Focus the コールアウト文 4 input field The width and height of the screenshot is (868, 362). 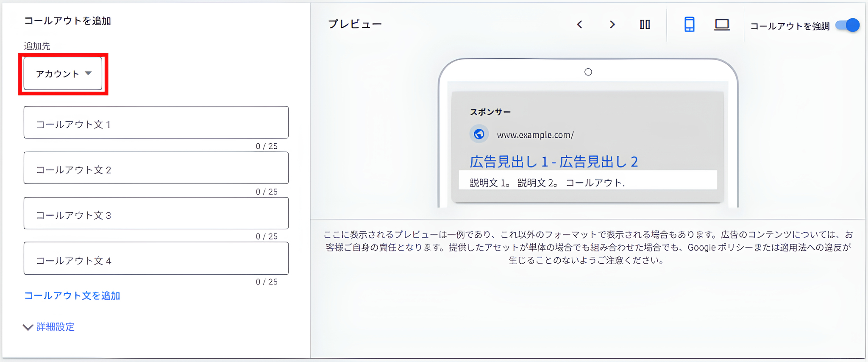156,259
